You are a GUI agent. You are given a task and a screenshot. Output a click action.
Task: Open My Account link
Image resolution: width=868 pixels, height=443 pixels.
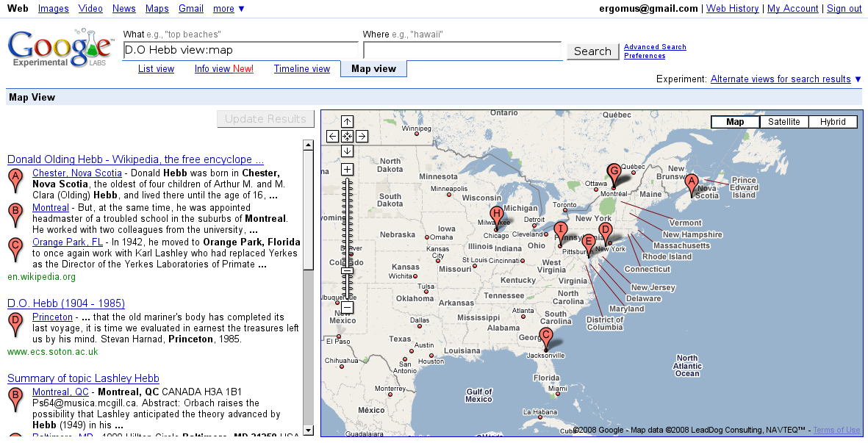pyautogui.click(x=793, y=8)
